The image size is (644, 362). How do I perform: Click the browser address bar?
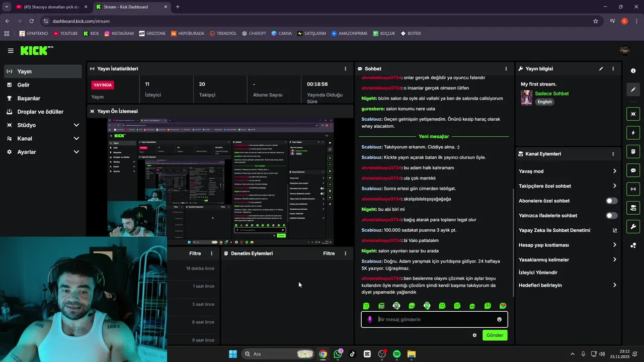tap(322, 21)
